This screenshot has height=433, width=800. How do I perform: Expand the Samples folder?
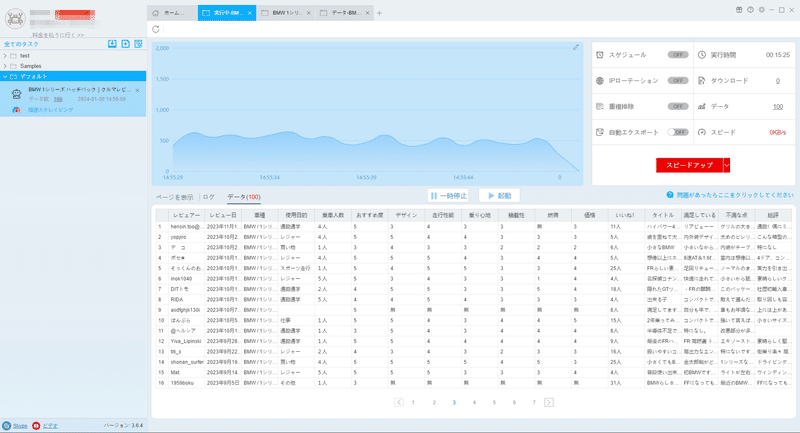click(x=5, y=66)
